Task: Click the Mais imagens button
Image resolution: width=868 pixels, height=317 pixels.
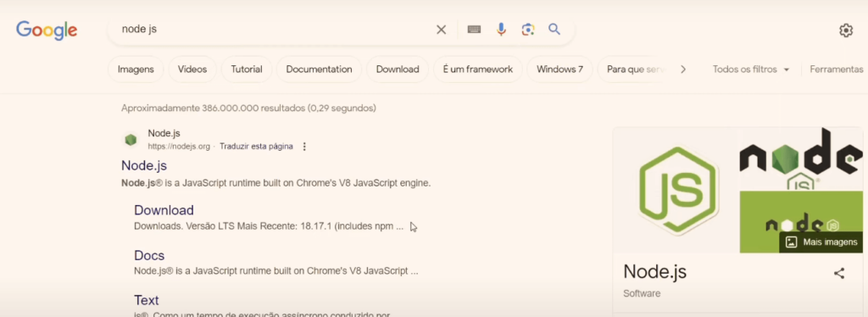Action: pos(821,242)
